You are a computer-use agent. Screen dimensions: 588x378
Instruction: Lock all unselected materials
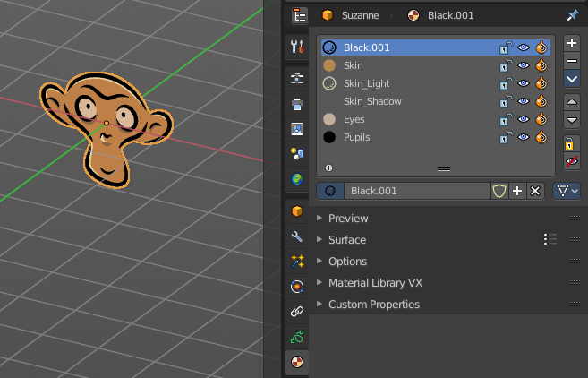coord(572,144)
